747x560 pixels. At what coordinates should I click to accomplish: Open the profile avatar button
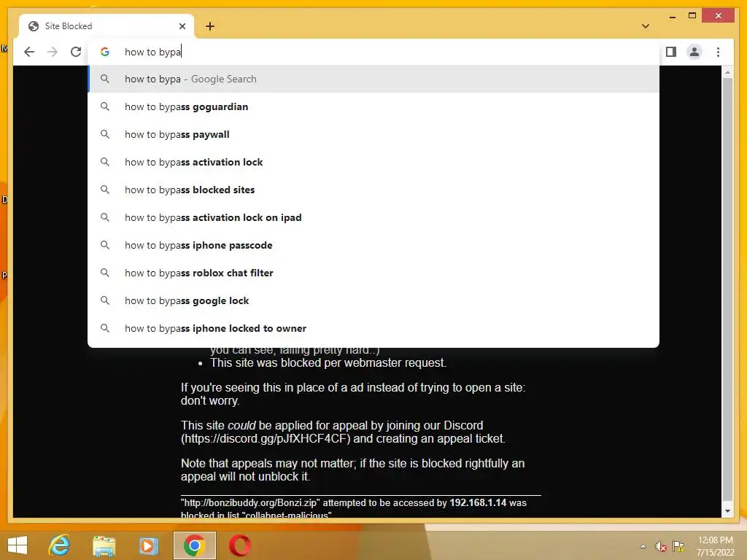(x=694, y=52)
